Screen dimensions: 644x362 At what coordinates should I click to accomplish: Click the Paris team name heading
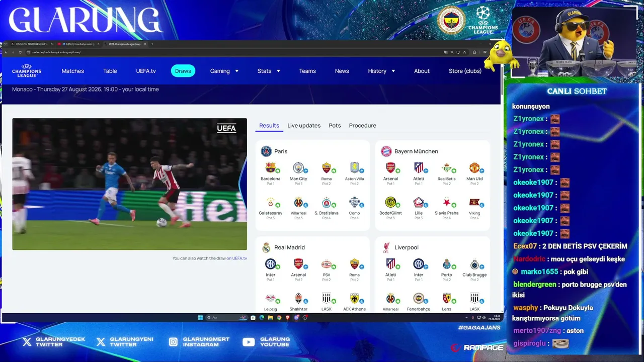pyautogui.click(x=281, y=151)
